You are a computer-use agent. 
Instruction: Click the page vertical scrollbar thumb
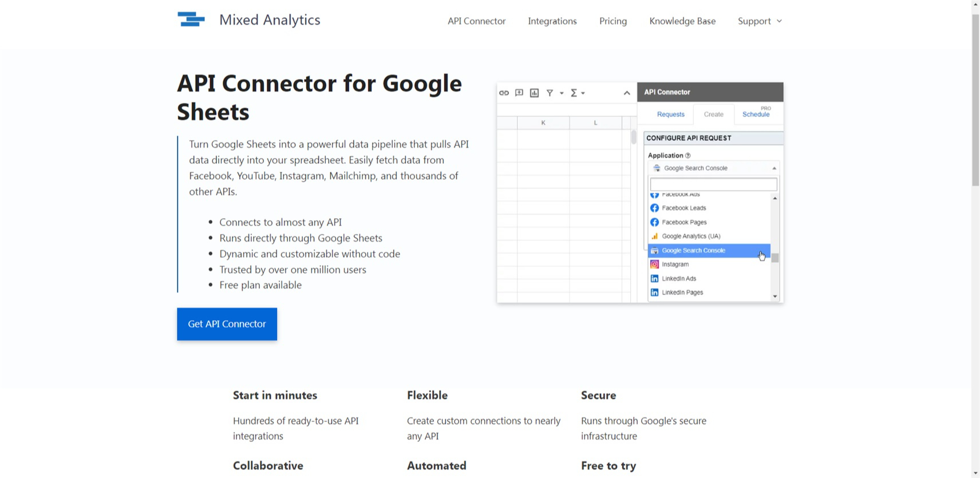(x=975, y=100)
